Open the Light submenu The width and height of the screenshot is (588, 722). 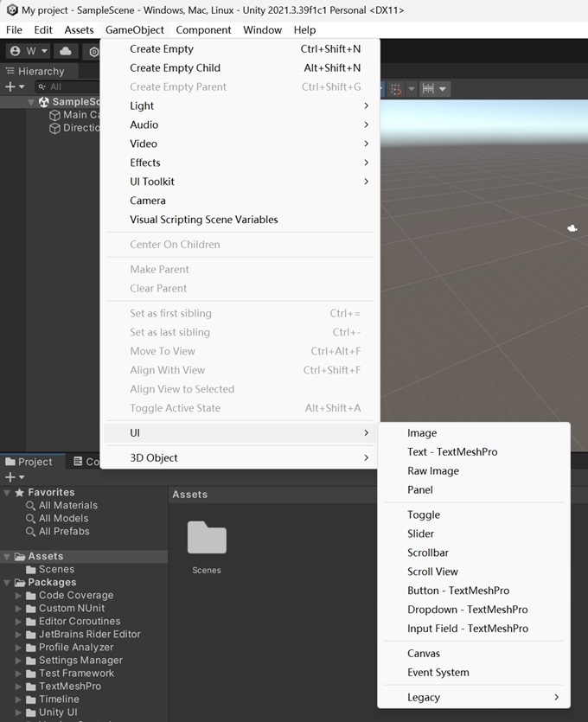pyautogui.click(x=240, y=105)
